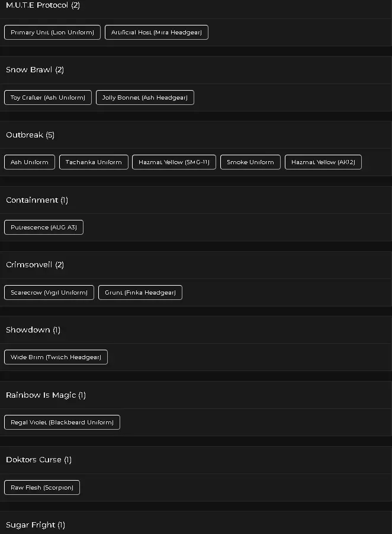Select Wide Brim (Twitch Headgear) item
Viewport: 392px width, 534px height.
[x=56, y=357]
